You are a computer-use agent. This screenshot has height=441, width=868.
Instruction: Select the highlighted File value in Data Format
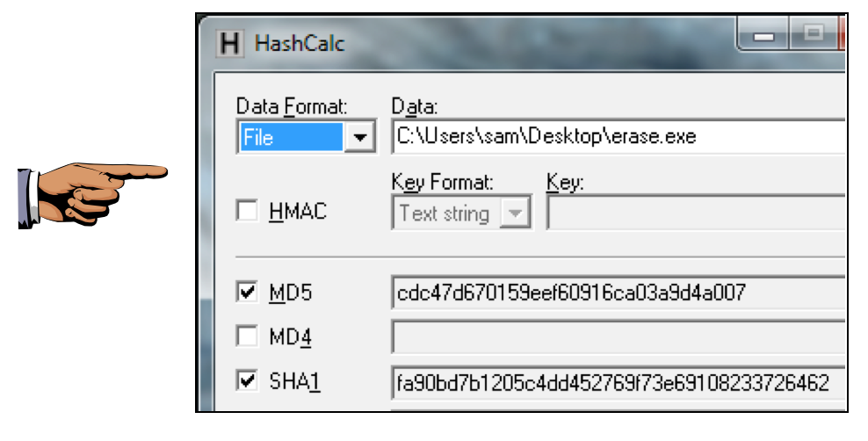290,138
